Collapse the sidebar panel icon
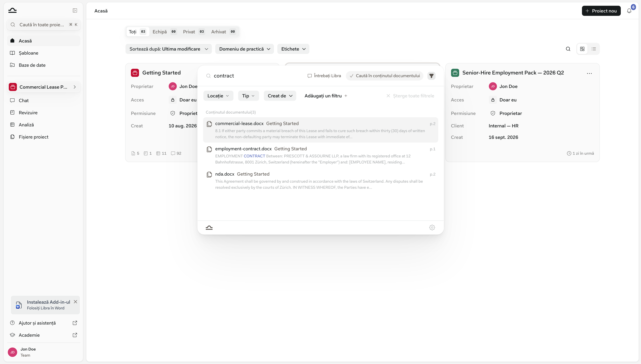Viewport: 641px width, 364px height. 75,10
